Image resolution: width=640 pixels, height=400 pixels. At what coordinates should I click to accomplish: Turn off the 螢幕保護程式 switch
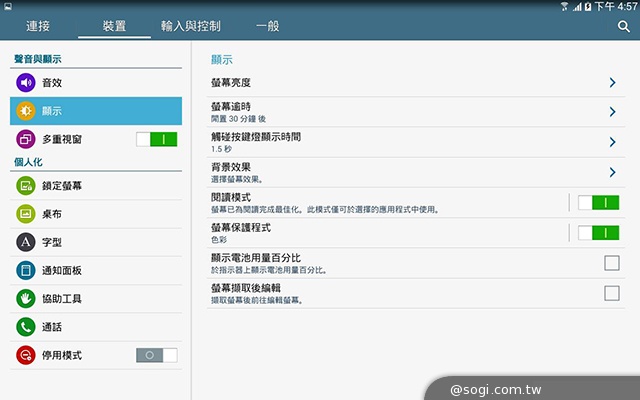598,233
